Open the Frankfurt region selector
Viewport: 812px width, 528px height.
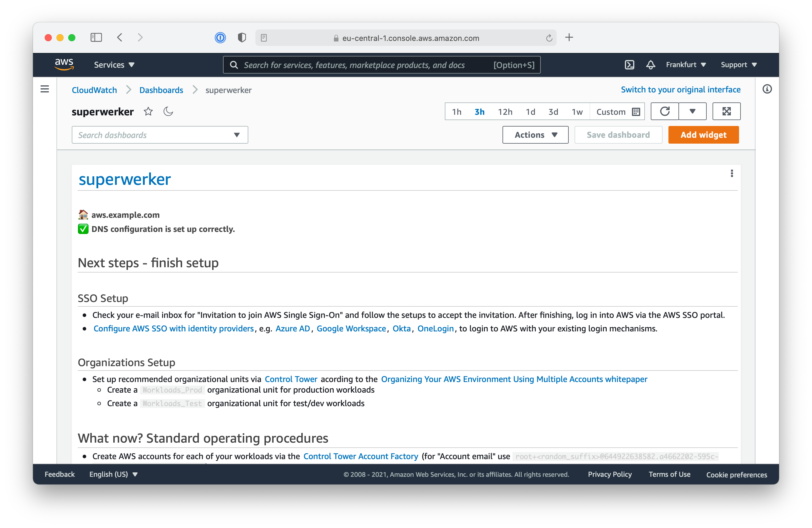point(686,64)
